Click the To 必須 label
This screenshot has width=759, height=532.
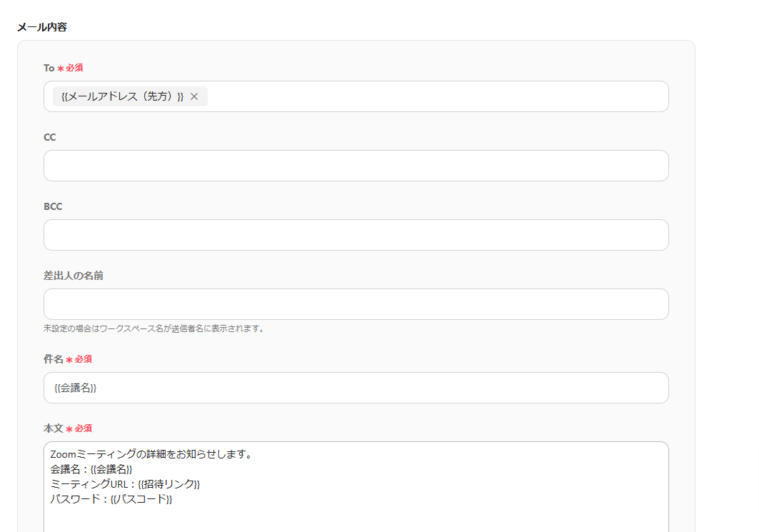(x=64, y=68)
